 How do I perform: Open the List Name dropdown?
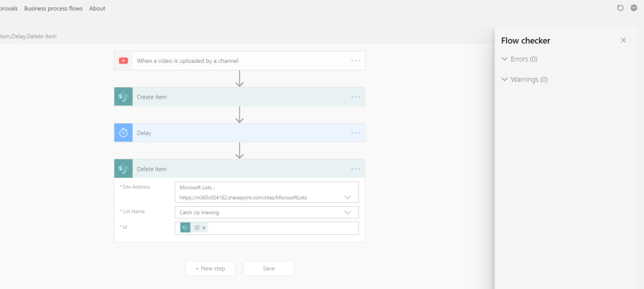(x=348, y=212)
